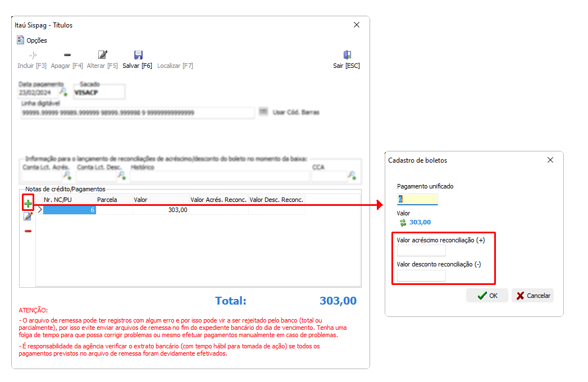This screenshot has width=588, height=382.
Task: Remove the payment with the red minus icon
Action: [x=28, y=231]
